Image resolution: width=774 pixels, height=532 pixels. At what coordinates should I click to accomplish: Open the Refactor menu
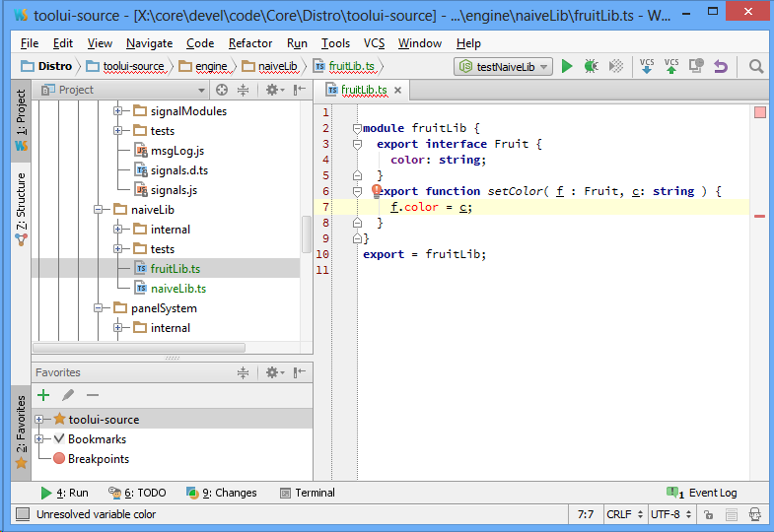250,43
